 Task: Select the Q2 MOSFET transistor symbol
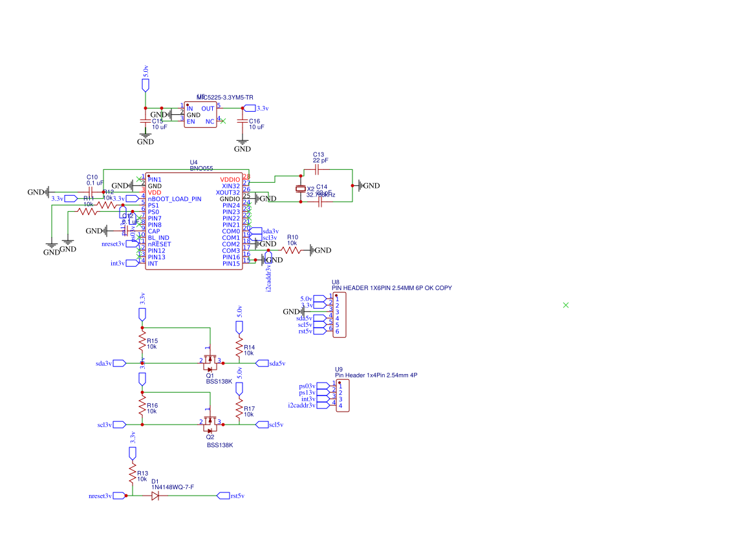[210, 423]
